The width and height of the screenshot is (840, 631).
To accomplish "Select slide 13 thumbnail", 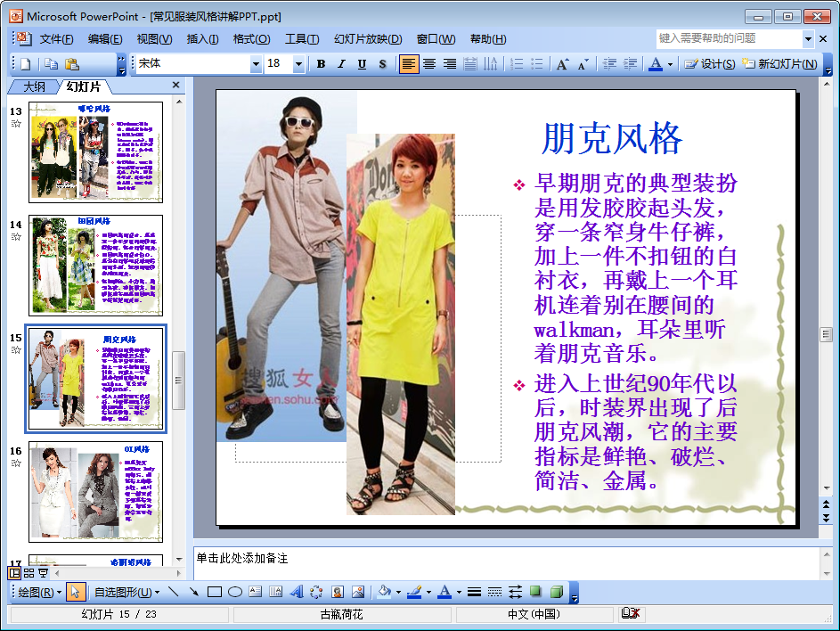I will [x=95, y=152].
